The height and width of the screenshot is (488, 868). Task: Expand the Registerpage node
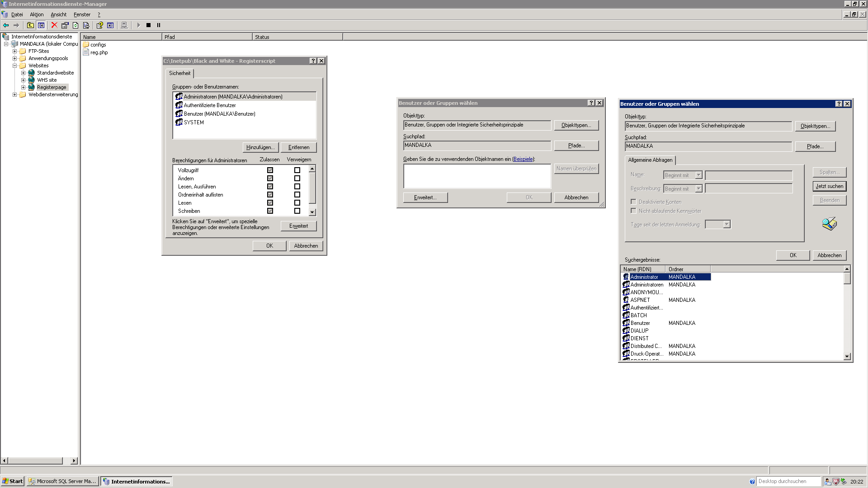click(23, 87)
